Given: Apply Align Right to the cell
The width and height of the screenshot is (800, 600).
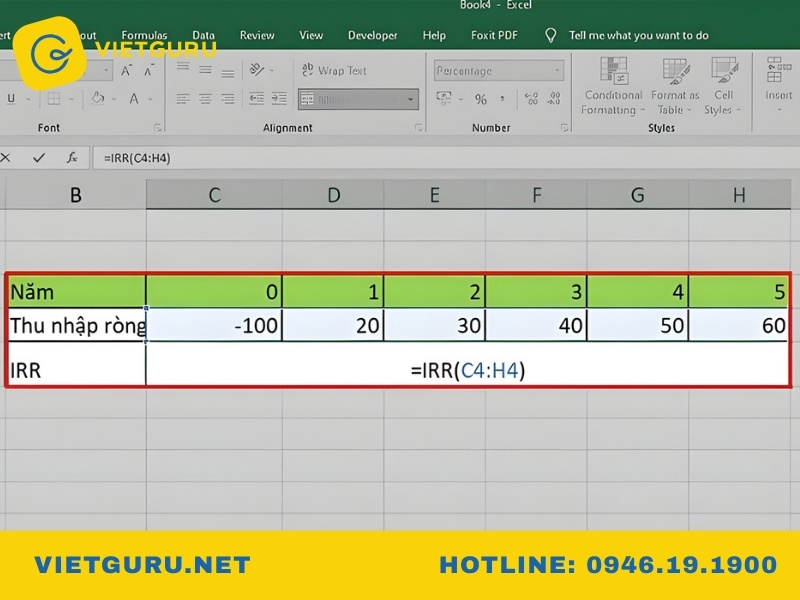Looking at the screenshot, I should pos(228,98).
